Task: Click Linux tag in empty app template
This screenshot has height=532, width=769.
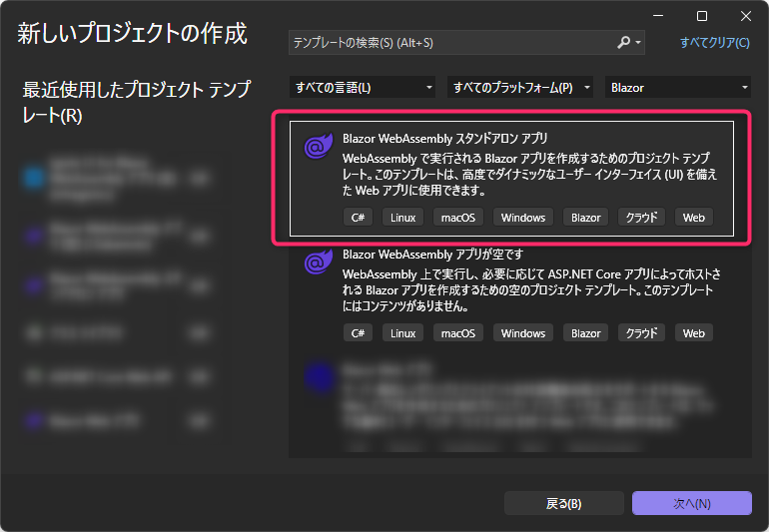Action: point(403,333)
